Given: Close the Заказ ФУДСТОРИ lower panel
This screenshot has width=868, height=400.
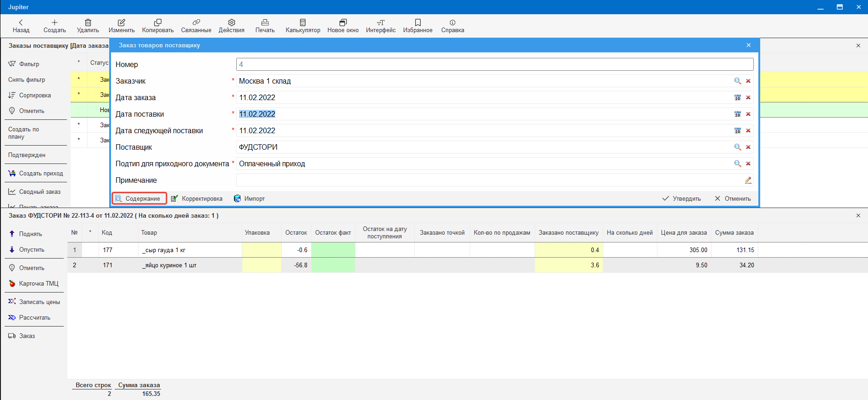Looking at the screenshot, I should 858,215.
